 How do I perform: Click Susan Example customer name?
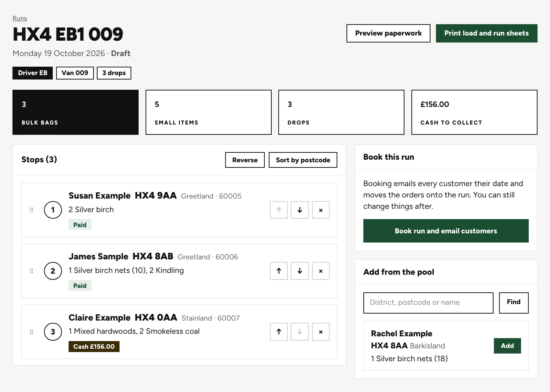(x=99, y=196)
